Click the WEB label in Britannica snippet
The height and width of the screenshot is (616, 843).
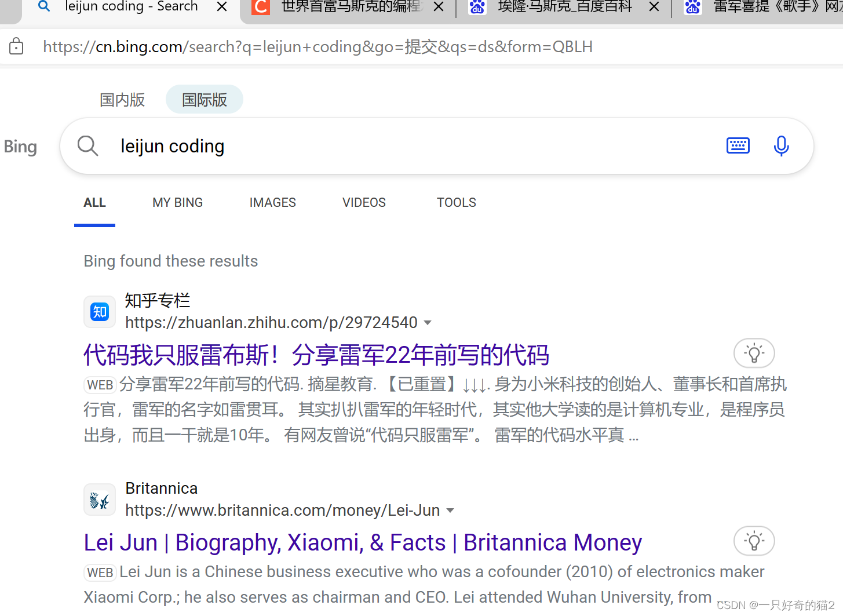point(100,573)
